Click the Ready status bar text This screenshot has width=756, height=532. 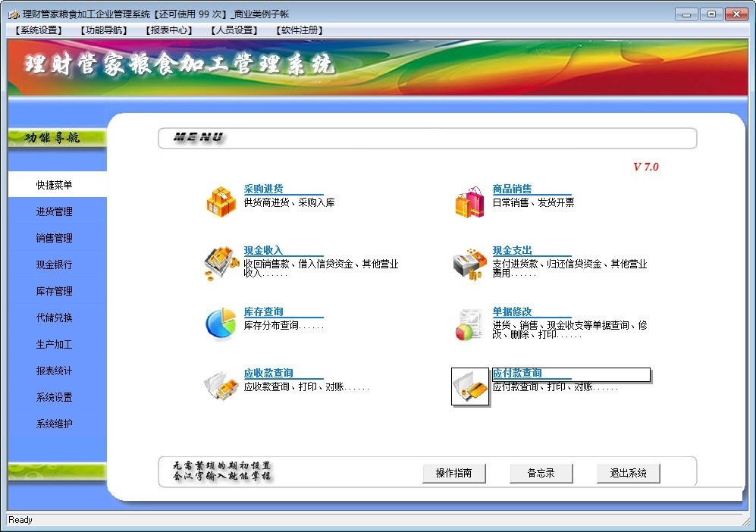pyautogui.click(x=20, y=520)
